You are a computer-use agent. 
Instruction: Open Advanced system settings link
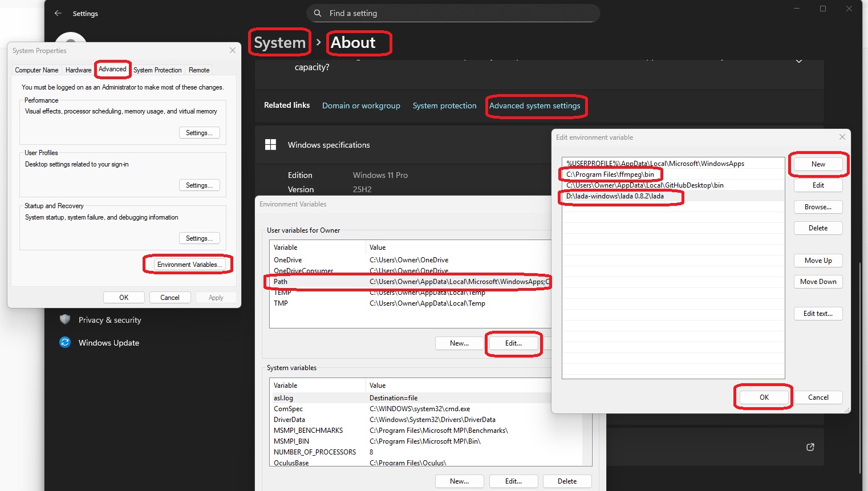[x=534, y=105]
